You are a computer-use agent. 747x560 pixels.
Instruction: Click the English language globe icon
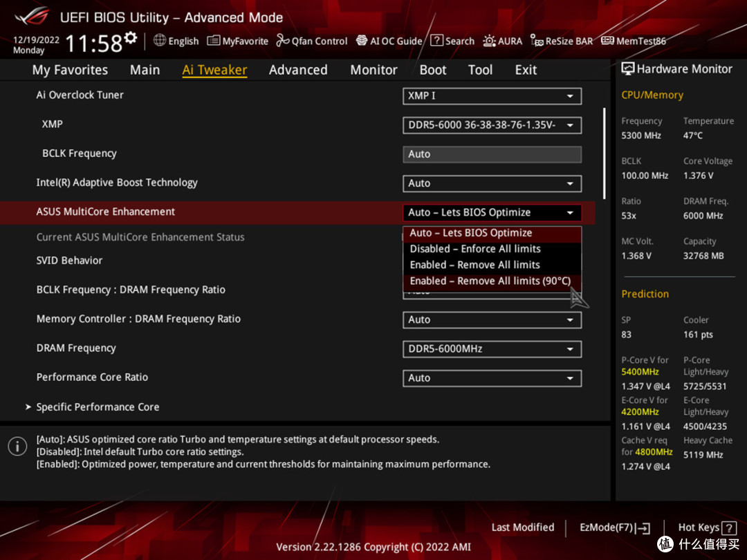160,41
